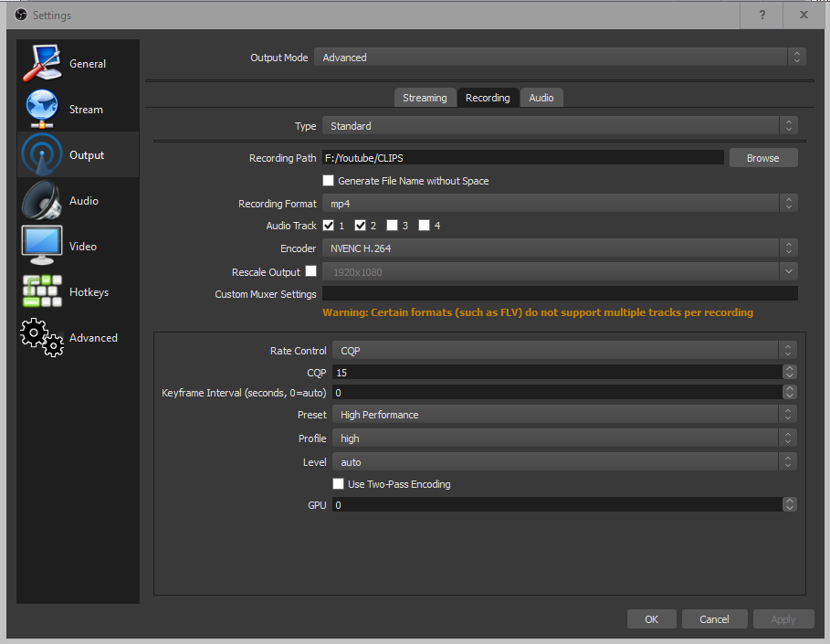Open the Level dropdown
Viewport: 830px width, 644px height.
pyautogui.click(x=564, y=462)
